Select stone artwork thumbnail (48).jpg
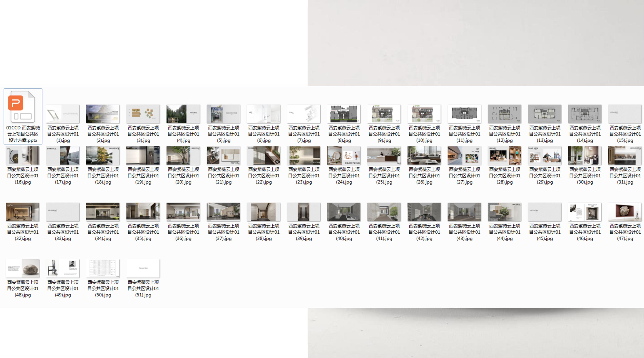The width and height of the screenshot is (644, 358). click(23, 268)
